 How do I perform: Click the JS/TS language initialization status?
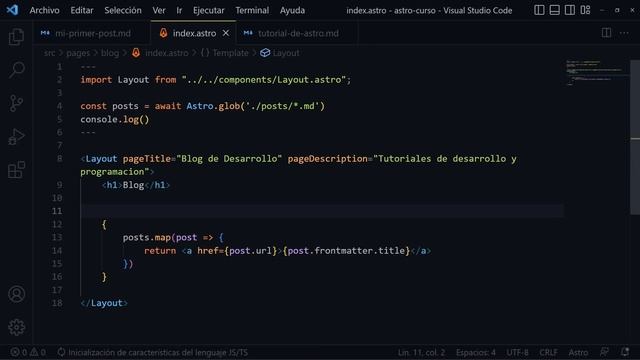pyautogui.click(x=153, y=352)
